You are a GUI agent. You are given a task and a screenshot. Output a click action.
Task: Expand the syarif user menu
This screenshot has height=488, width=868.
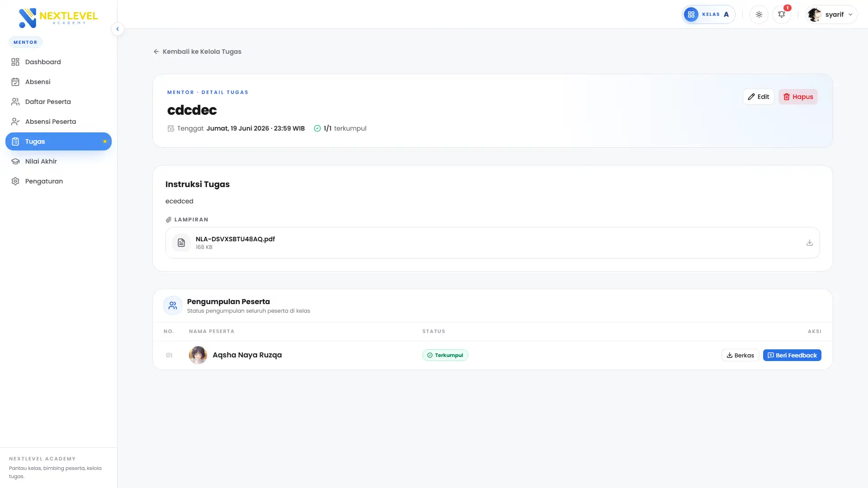pos(831,14)
